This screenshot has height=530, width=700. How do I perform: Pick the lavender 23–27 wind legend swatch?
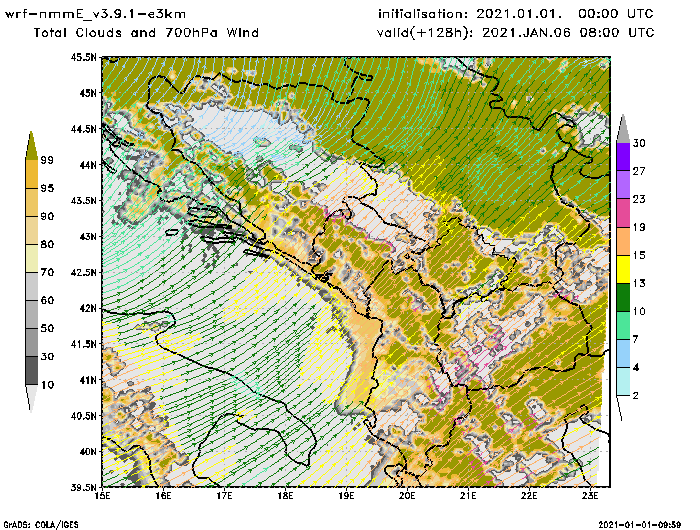(623, 185)
